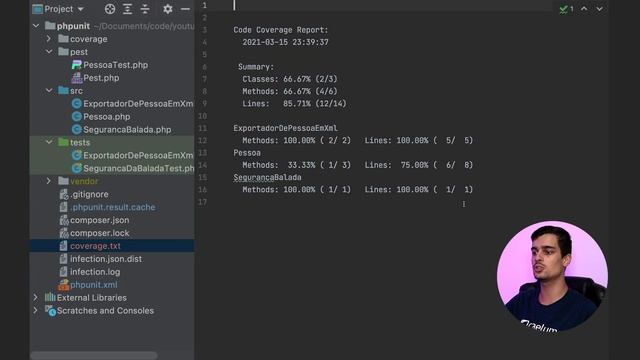Image resolution: width=640 pixels, height=360 pixels.
Task: Expand Scratches and Consoles node
Action: coord(36,311)
